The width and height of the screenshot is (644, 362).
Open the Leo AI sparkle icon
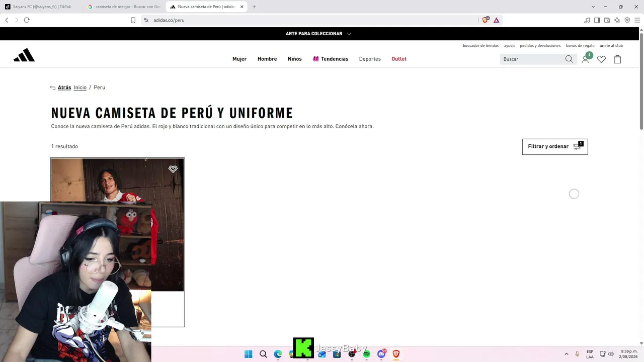[x=617, y=20]
